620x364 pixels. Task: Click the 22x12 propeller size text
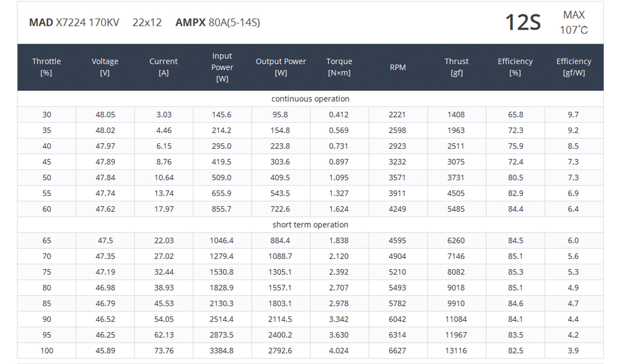coord(147,23)
